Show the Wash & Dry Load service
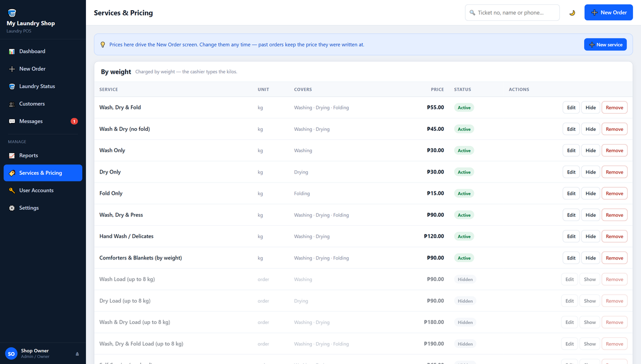 coord(590,322)
